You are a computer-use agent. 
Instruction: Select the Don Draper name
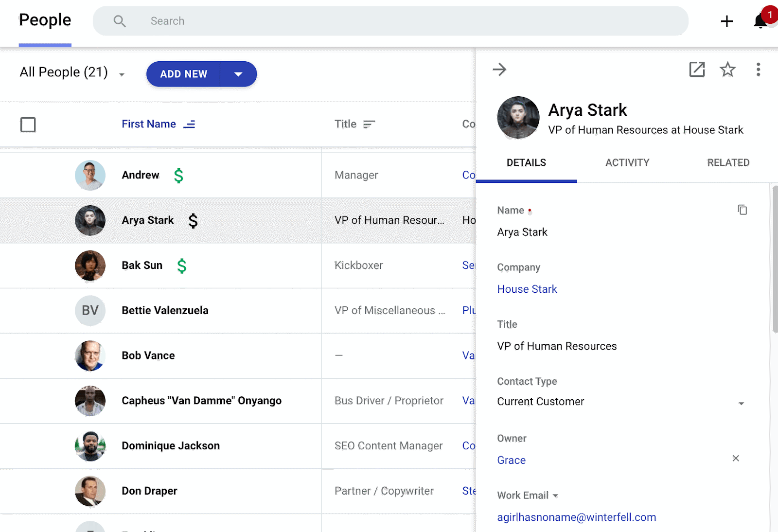click(149, 491)
